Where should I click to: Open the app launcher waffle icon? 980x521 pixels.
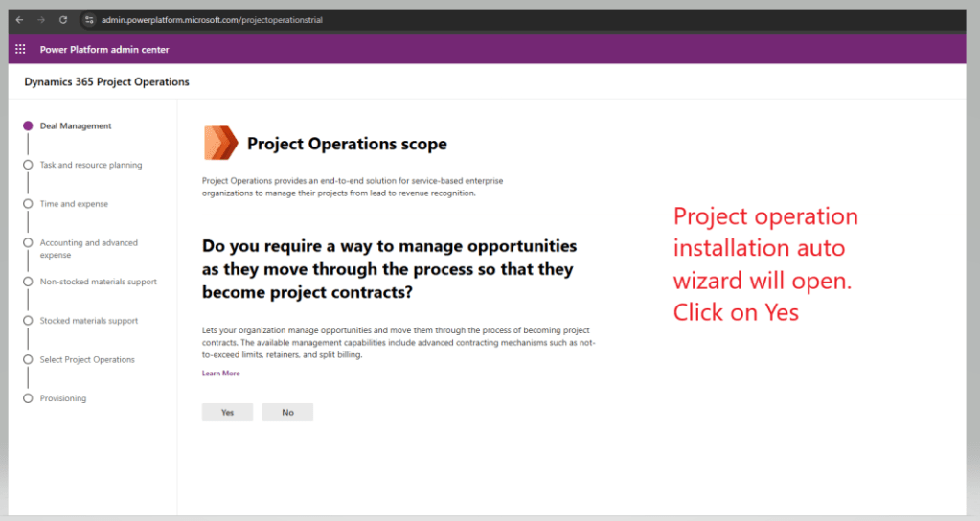click(20, 49)
